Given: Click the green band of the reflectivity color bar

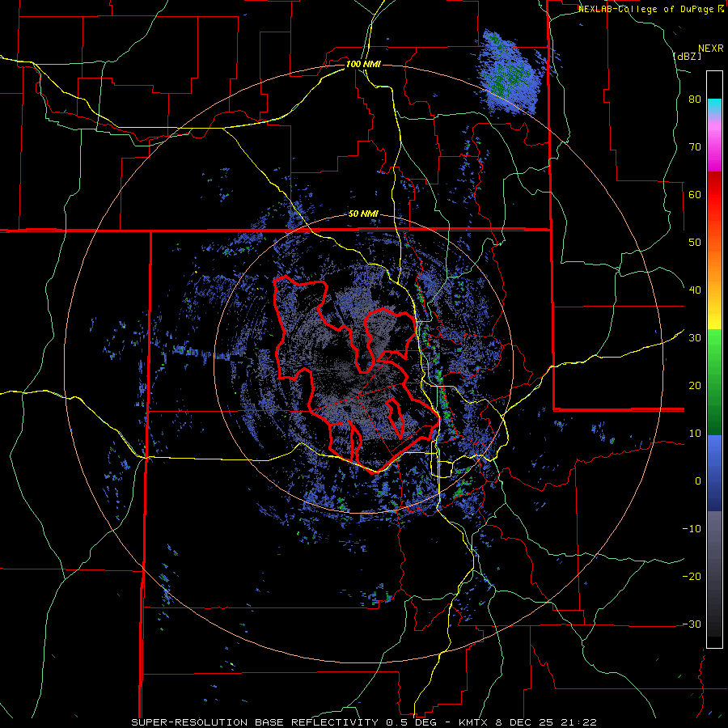Looking at the screenshot, I should [x=714, y=382].
